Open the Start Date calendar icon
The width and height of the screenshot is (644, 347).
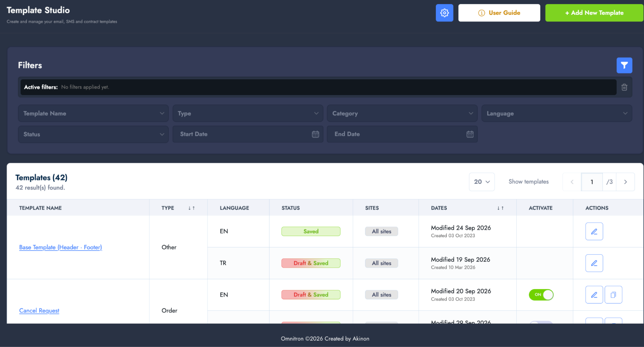315,134
